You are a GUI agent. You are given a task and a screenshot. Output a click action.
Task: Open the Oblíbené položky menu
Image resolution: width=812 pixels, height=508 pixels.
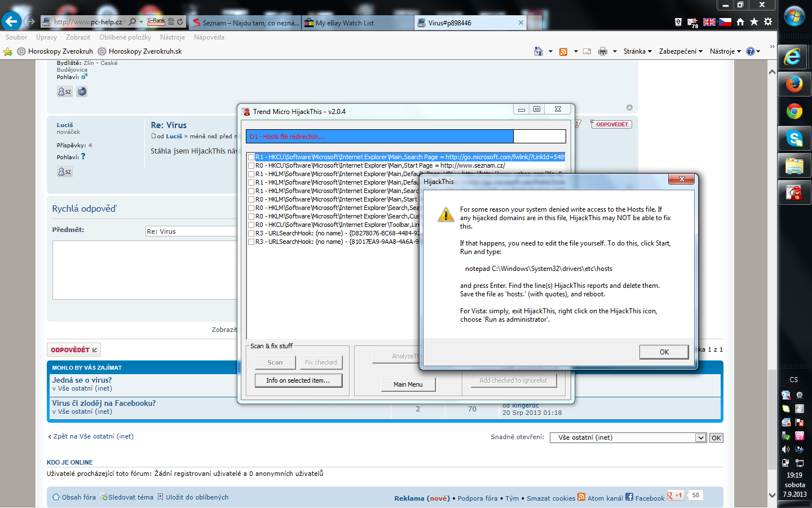tap(125, 37)
